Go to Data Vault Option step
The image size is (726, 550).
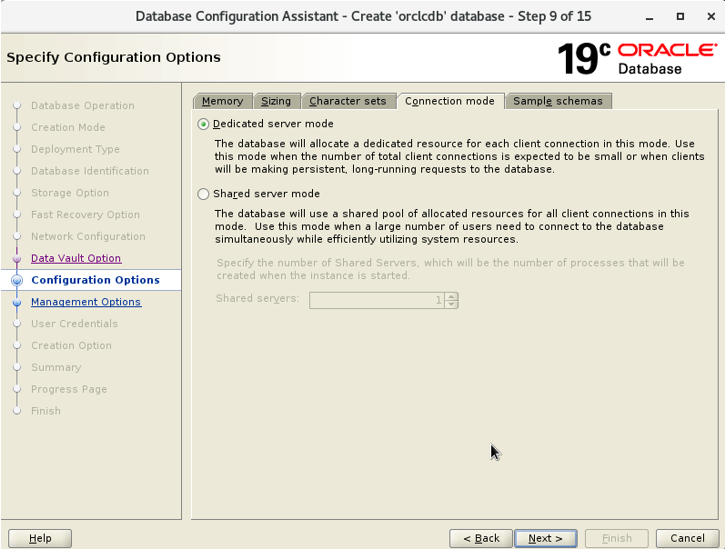[76, 258]
